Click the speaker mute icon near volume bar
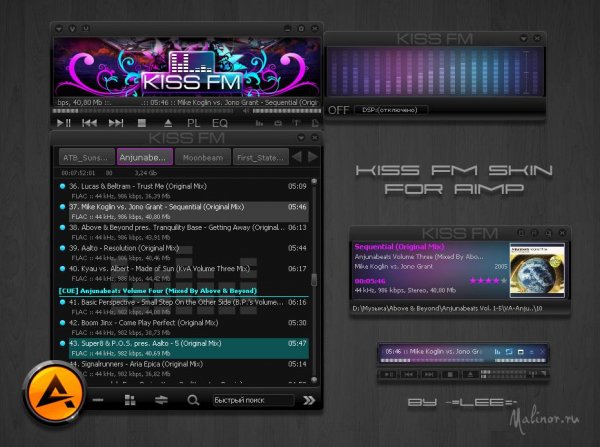This screenshot has height=447, width=600. point(246,111)
